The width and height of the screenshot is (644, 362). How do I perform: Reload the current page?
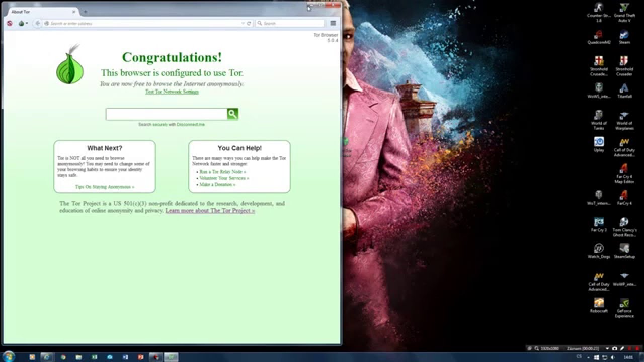point(249,24)
